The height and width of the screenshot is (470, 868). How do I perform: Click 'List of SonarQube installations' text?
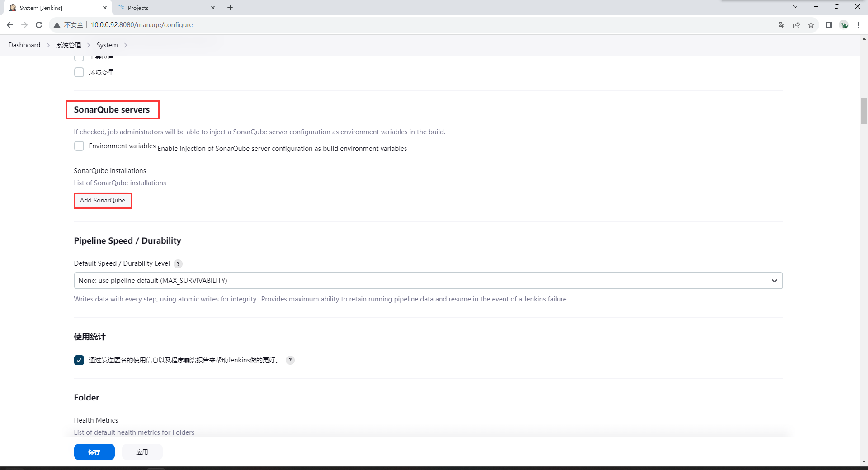pos(120,183)
